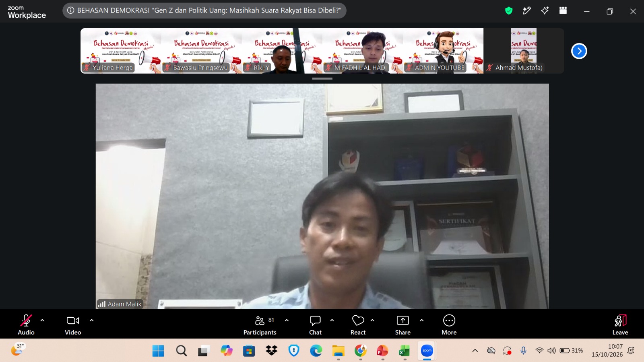Image resolution: width=644 pixels, height=362 pixels.
Task: Open AI Companion sparkle icon
Action: [x=545, y=11]
